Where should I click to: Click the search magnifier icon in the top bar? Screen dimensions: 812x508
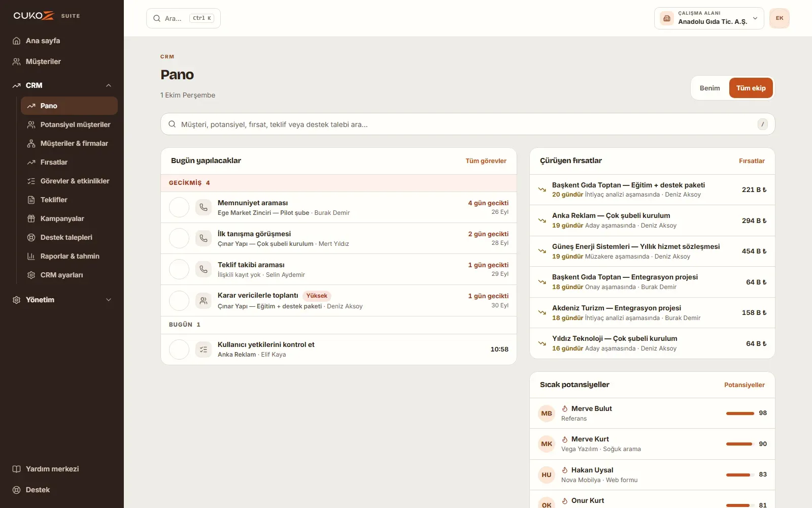point(157,18)
